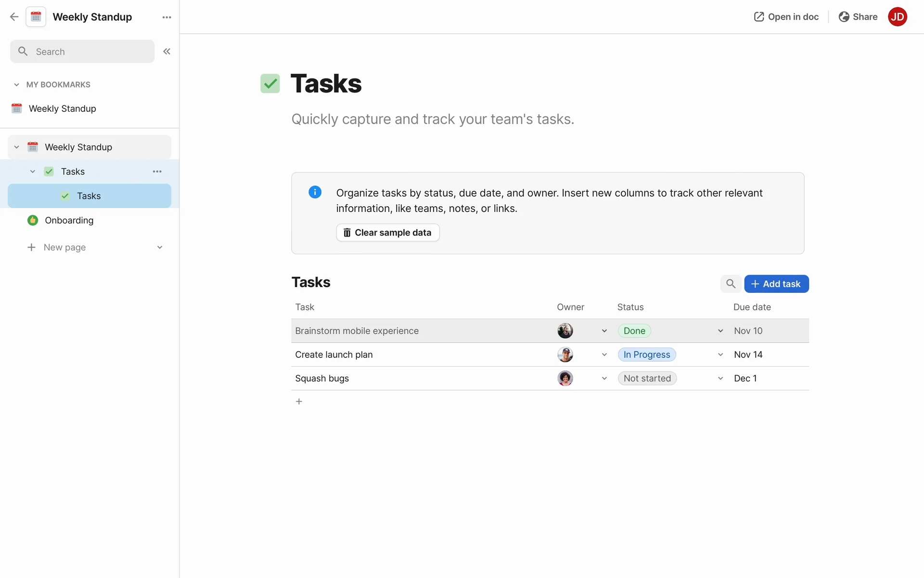Image resolution: width=924 pixels, height=578 pixels.
Task: Open the Weekly Standup bookmark
Action: (x=62, y=109)
